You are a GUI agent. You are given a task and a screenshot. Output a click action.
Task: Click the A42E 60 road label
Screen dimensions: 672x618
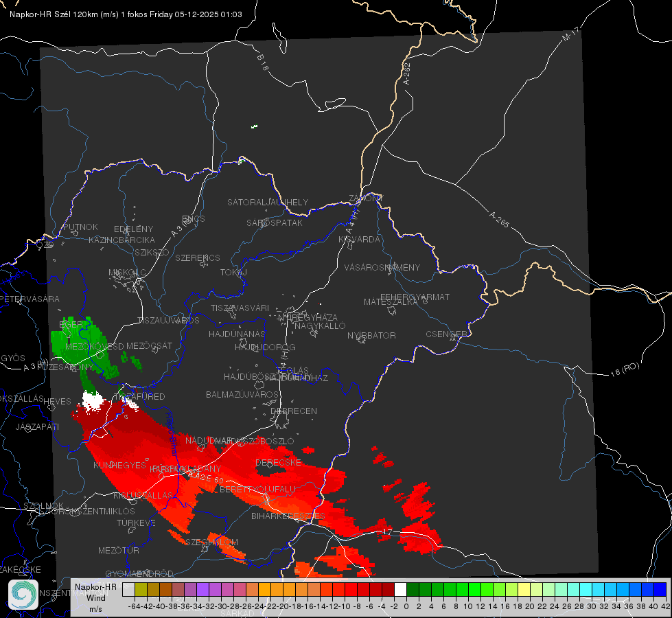tap(205, 477)
